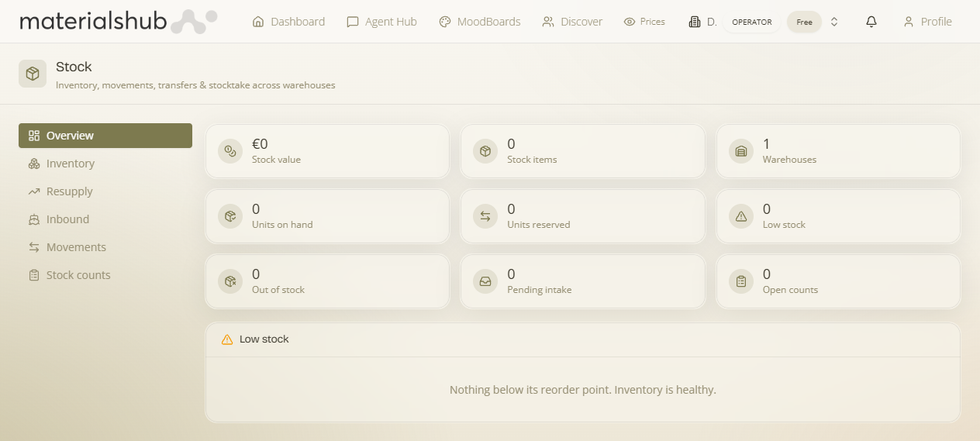This screenshot has height=441, width=980.
Task: Open the Profile menu
Action: tap(927, 22)
